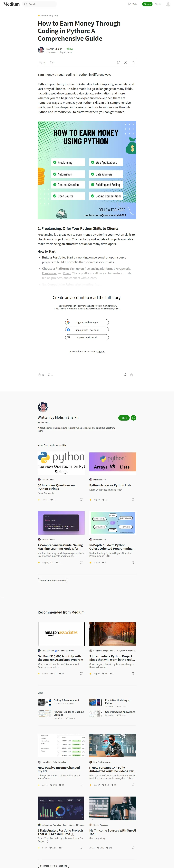Click the green Sign up button
The image size is (174, 868).
tap(147, 4)
